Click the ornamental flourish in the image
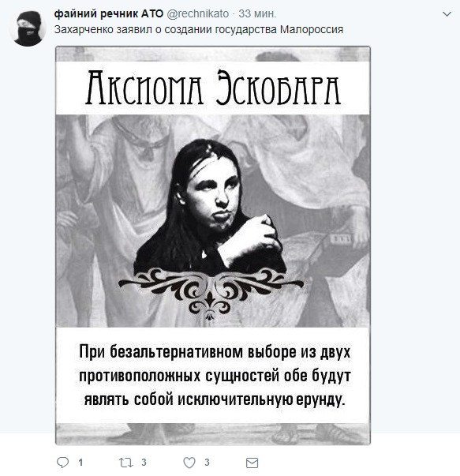460x476 pixels. tap(211, 294)
